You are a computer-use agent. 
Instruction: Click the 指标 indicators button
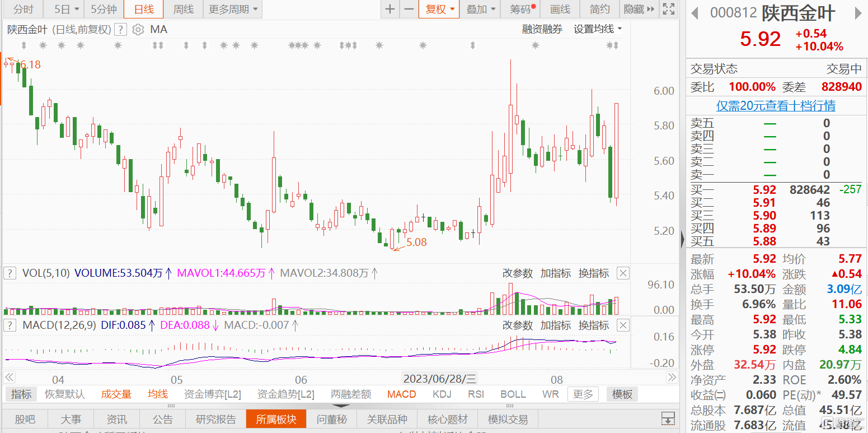coord(21,394)
